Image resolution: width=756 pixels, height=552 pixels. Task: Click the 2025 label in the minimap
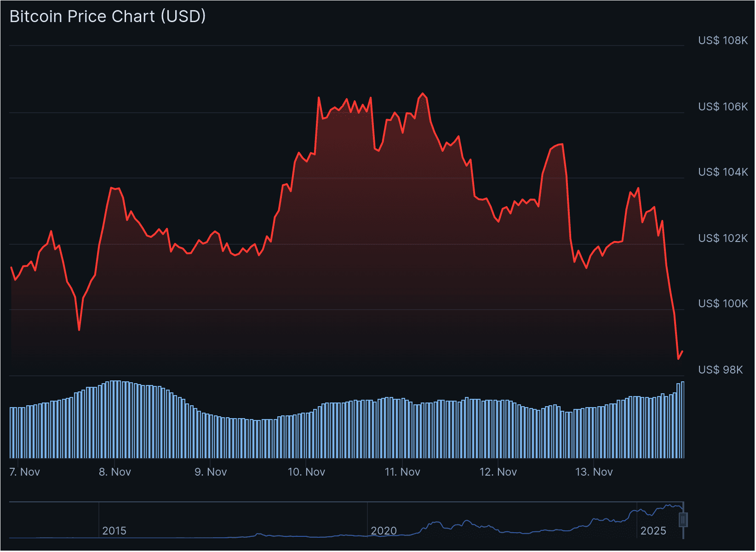(x=654, y=531)
